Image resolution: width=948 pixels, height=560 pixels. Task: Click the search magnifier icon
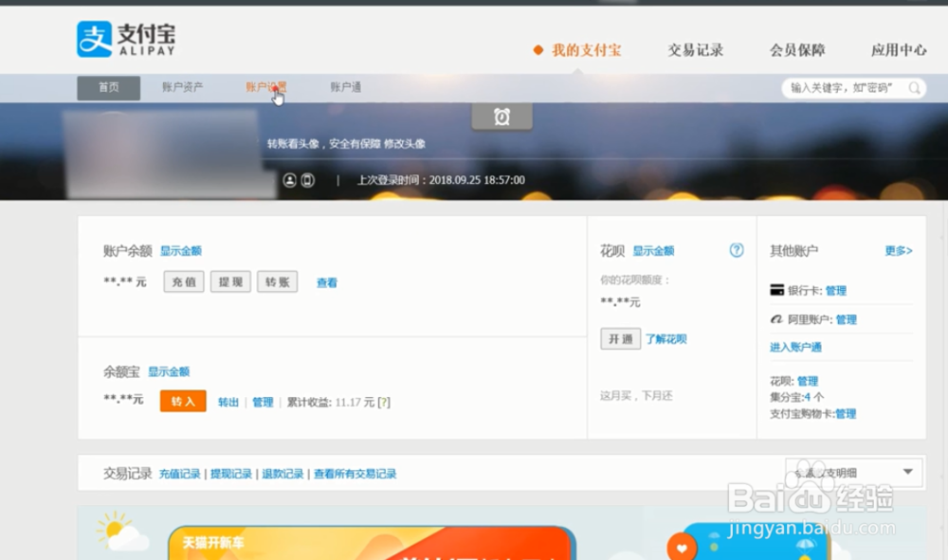tap(913, 87)
